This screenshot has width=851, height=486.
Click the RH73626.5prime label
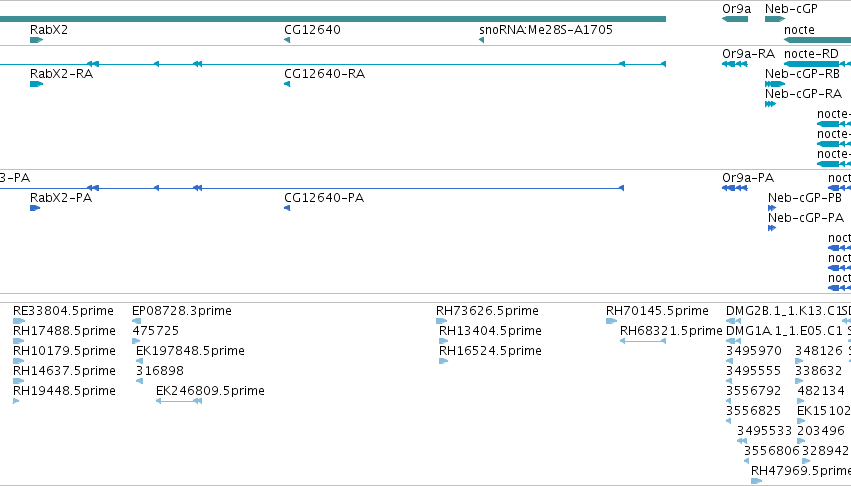[x=487, y=311]
